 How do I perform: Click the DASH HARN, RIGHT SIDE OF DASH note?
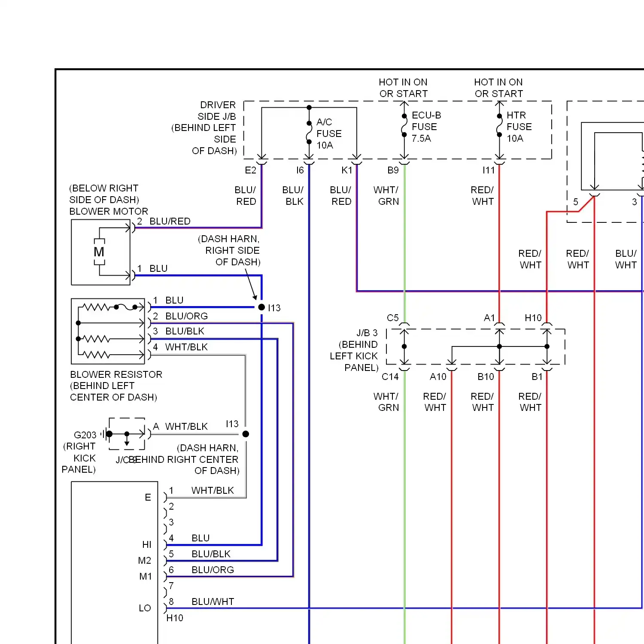pos(229,250)
